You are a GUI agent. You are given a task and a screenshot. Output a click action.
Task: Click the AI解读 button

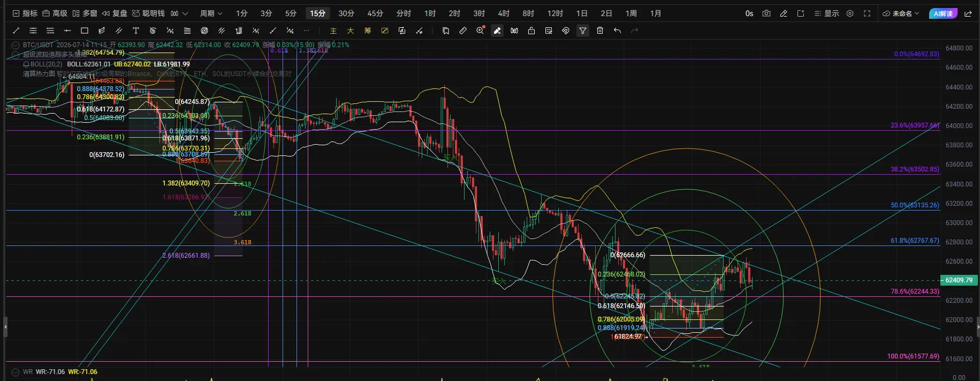coord(943,13)
